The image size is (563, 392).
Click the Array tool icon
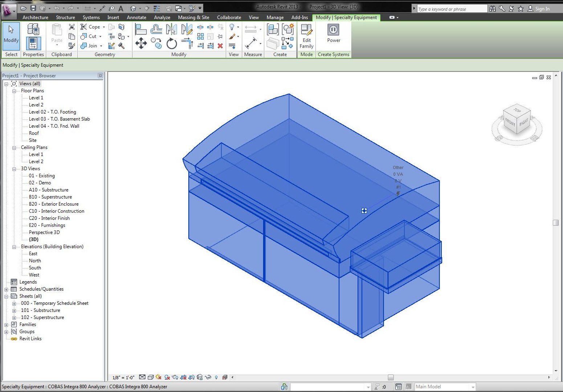point(200,36)
